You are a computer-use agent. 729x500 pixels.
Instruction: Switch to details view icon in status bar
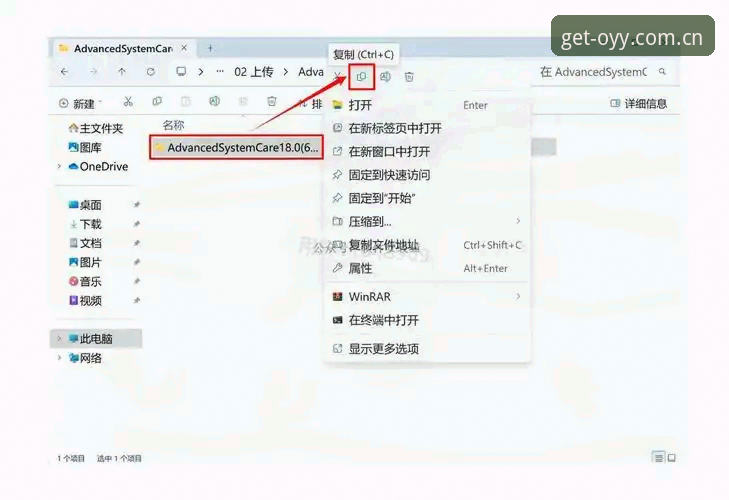pos(658,458)
